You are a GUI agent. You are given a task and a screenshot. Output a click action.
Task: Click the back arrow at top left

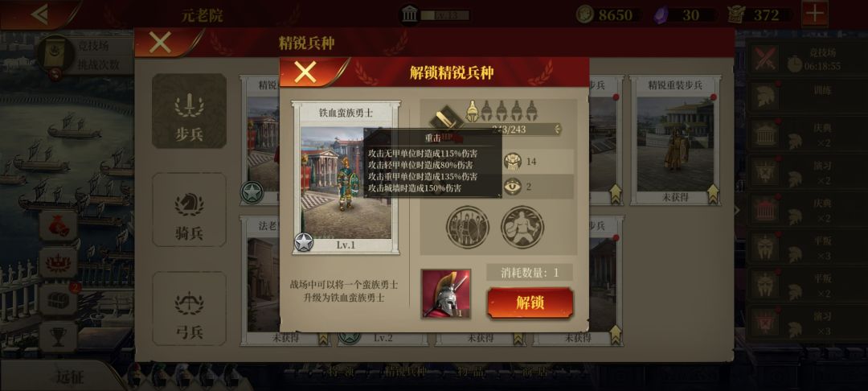click(x=39, y=14)
